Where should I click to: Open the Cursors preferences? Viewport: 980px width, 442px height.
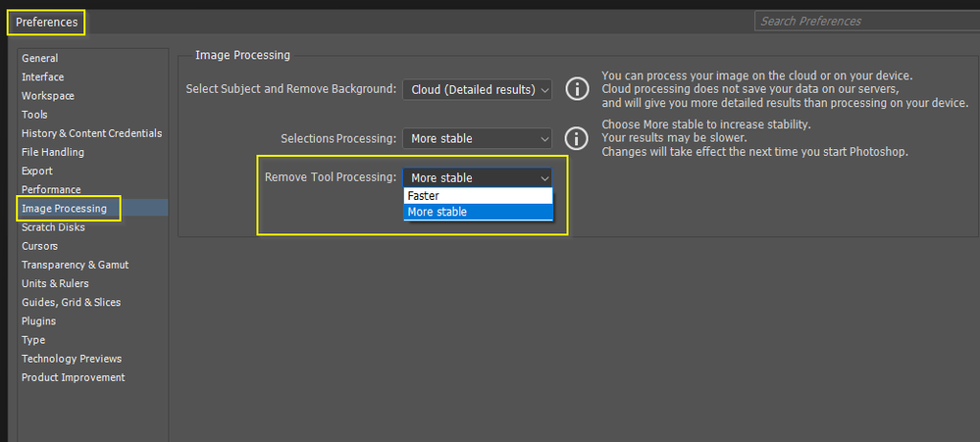click(x=40, y=246)
